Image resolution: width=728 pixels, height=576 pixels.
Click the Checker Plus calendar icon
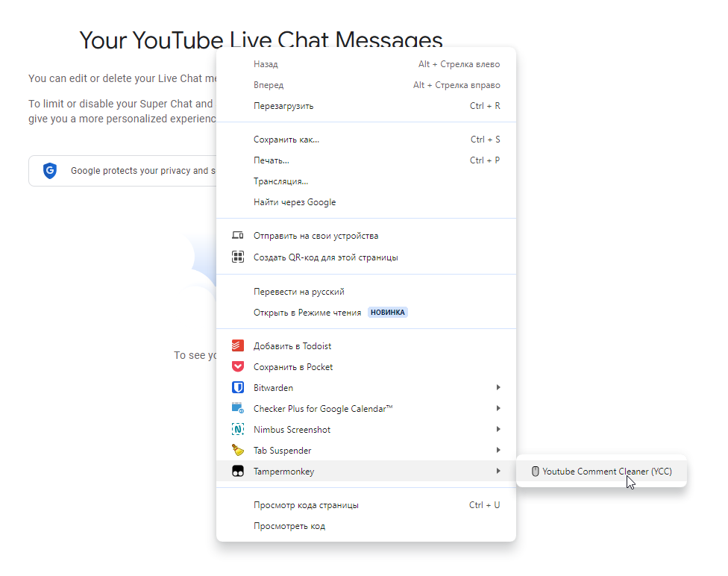(238, 408)
